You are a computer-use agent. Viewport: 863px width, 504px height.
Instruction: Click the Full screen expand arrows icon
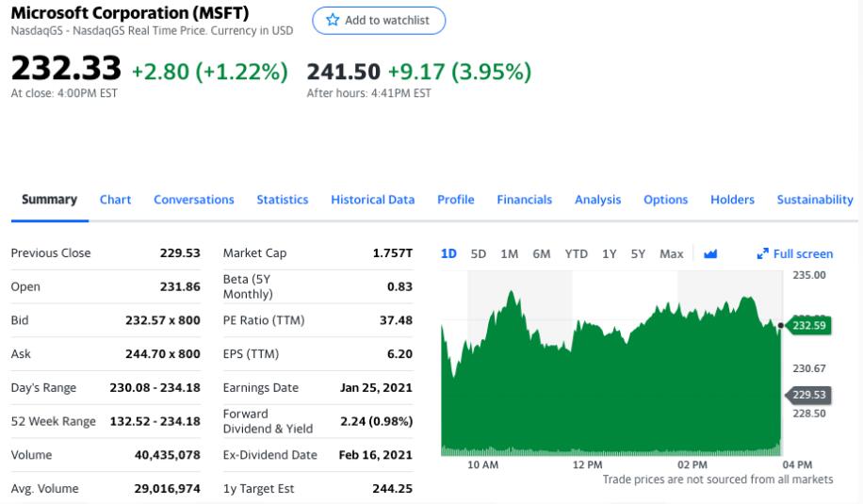coord(762,253)
